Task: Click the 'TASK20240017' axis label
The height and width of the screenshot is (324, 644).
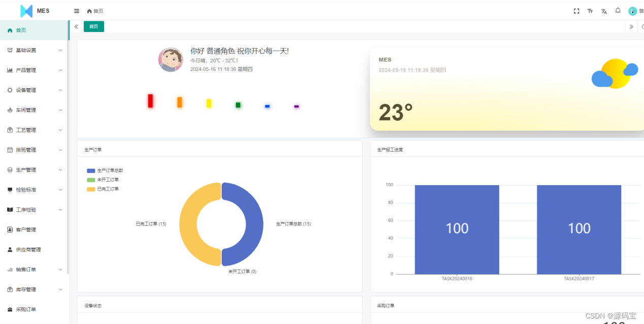Action: click(579, 279)
